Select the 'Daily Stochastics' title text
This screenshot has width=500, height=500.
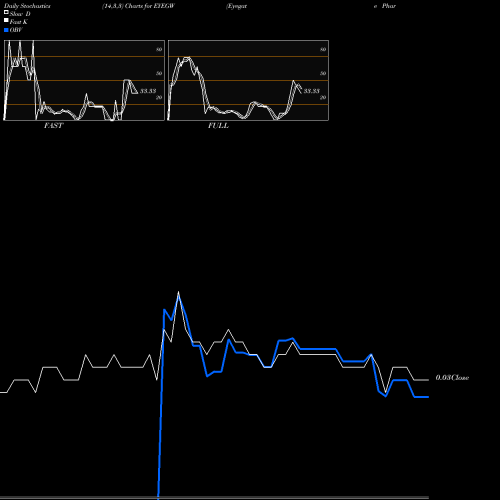coord(27,6)
